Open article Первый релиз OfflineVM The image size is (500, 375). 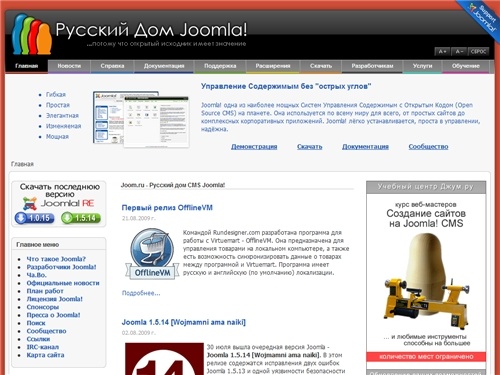tap(167, 208)
